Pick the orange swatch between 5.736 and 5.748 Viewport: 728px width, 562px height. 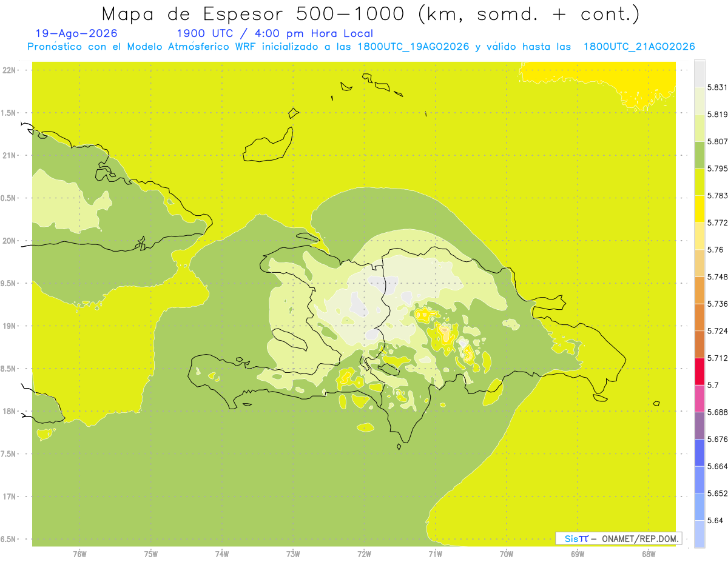pos(699,290)
